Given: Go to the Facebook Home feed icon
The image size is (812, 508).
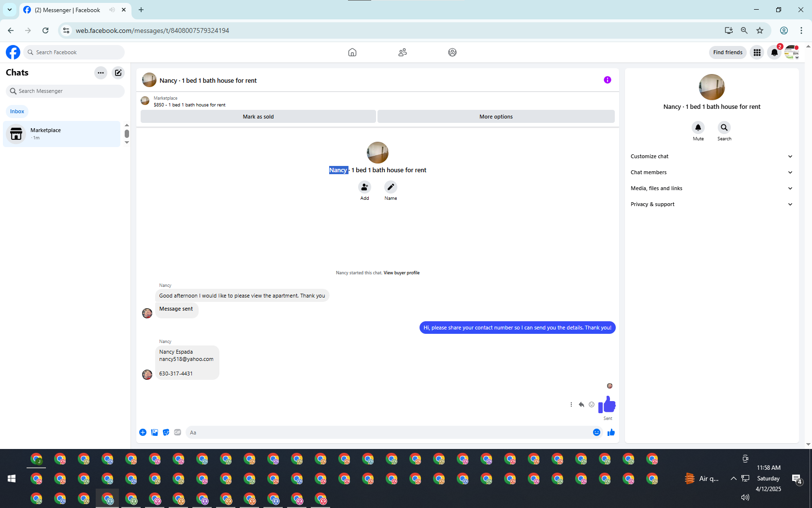Looking at the screenshot, I should pyautogui.click(x=352, y=52).
